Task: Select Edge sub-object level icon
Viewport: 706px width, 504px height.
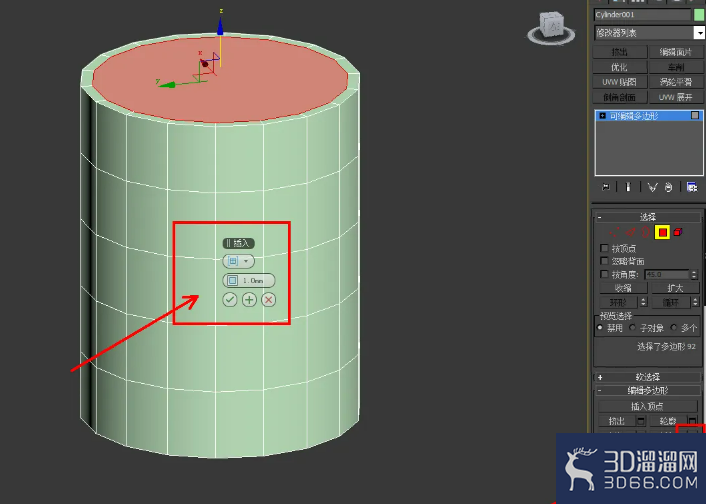Action: pyautogui.click(x=630, y=232)
